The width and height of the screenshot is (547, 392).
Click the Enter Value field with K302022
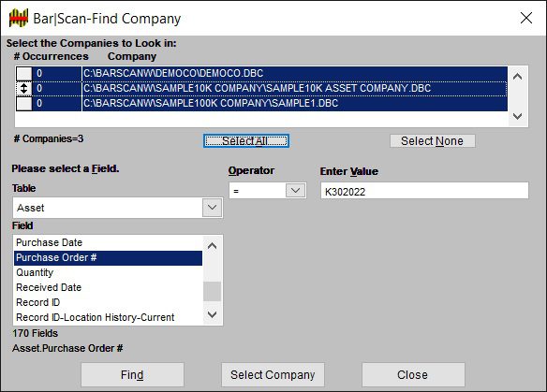424,191
